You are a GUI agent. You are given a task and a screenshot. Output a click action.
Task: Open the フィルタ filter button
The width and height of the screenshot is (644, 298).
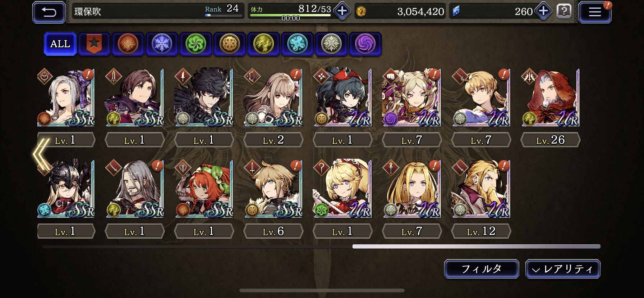482,269
